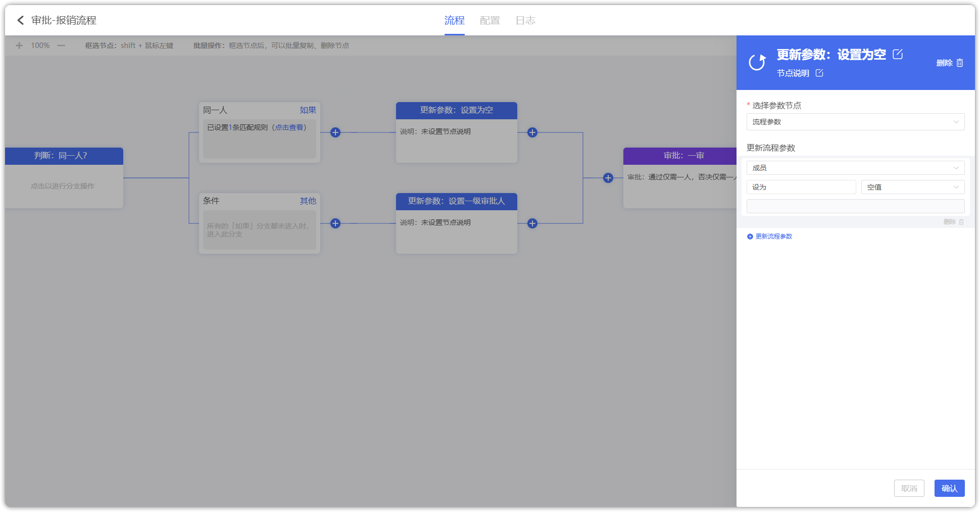
Task: Zoom in canvas with the plus icon
Action: 19,45
